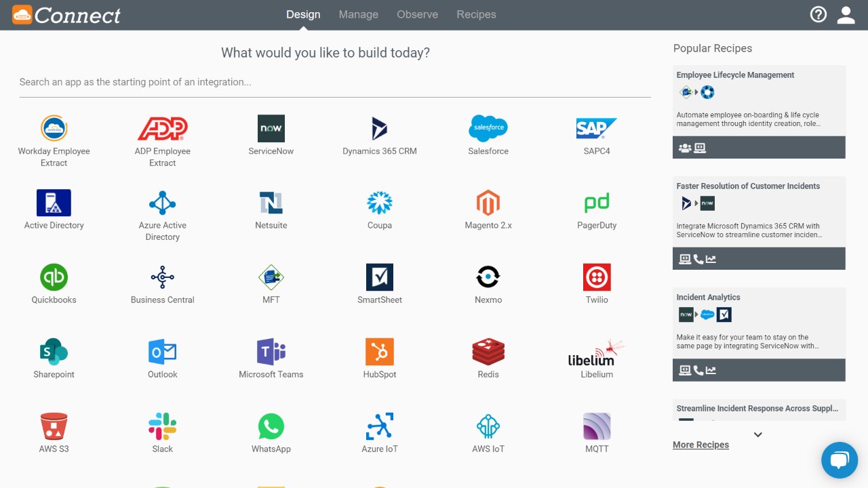Select the WhatsApp app icon

point(271,426)
